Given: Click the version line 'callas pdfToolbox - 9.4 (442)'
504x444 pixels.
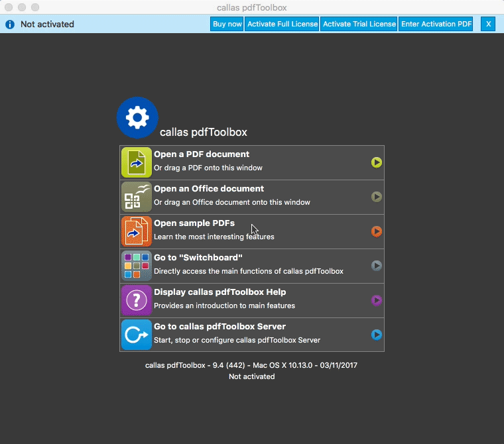Looking at the screenshot, I should click(251, 365).
